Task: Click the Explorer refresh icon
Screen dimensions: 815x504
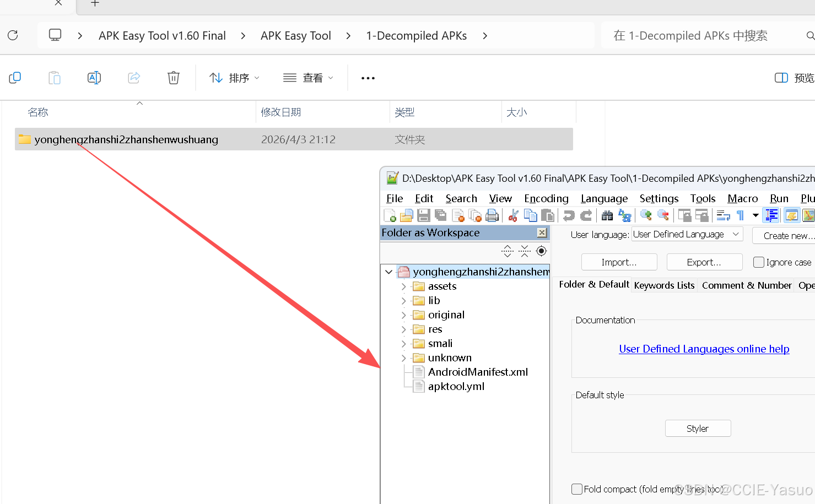Action: [13, 35]
